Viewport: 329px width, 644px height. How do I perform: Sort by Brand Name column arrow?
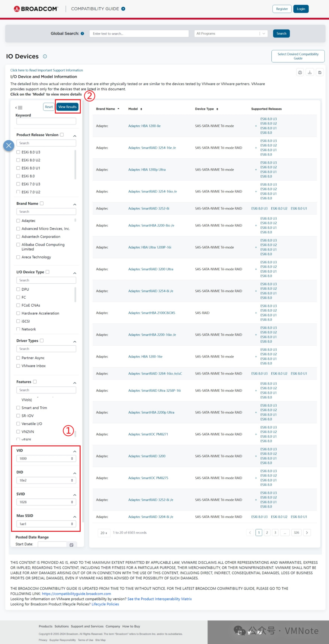118,109
